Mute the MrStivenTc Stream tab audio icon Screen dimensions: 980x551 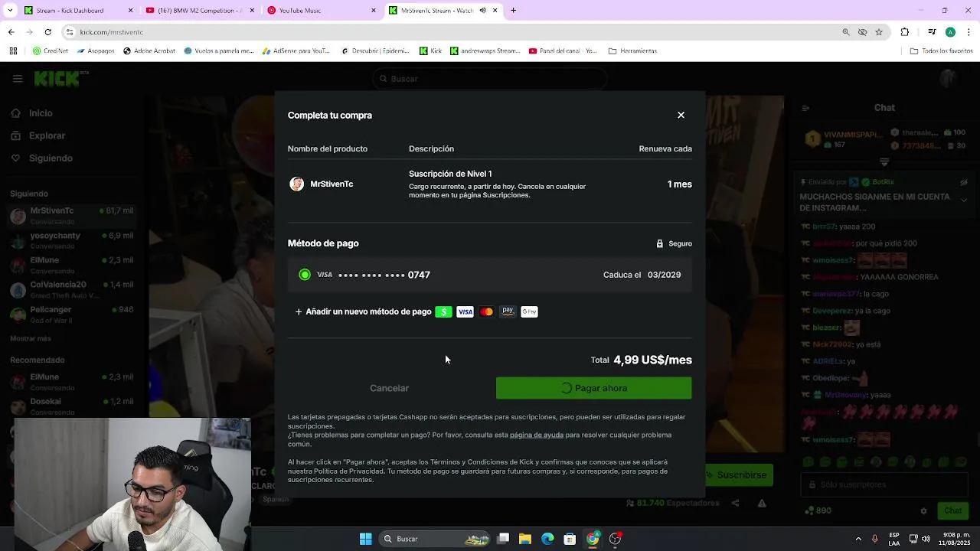pos(482,11)
